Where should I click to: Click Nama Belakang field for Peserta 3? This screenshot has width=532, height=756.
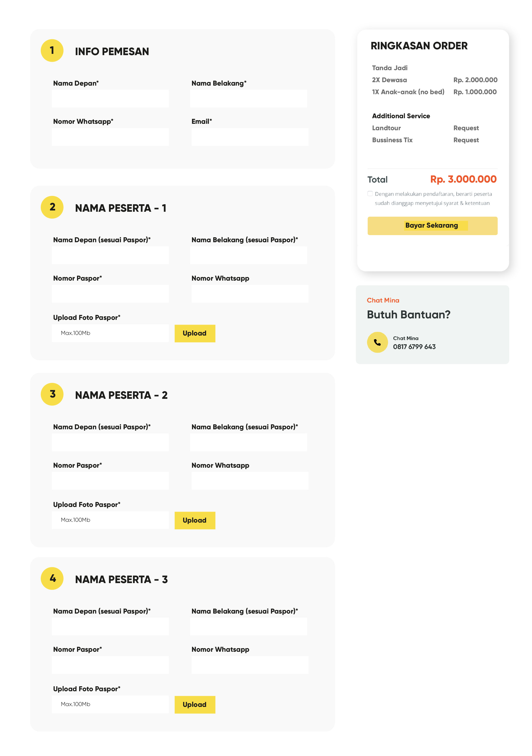pos(249,627)
